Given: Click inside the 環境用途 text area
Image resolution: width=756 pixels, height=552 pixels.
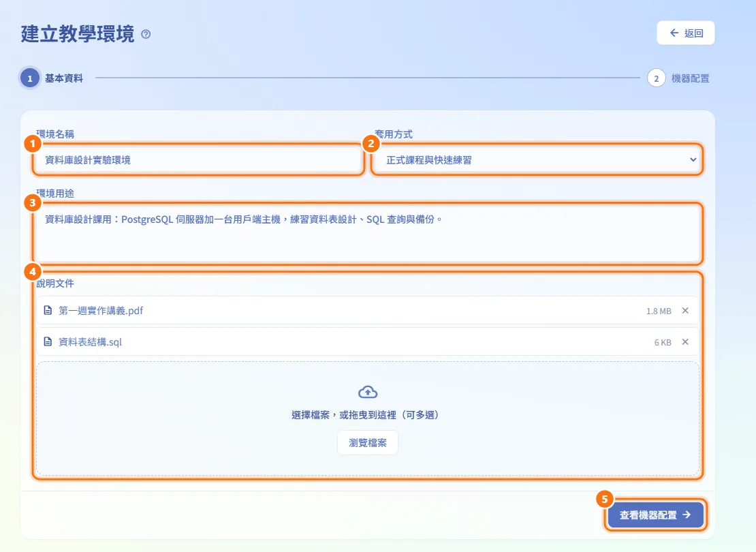Looking at the screenshot, I should coord(367,233).
